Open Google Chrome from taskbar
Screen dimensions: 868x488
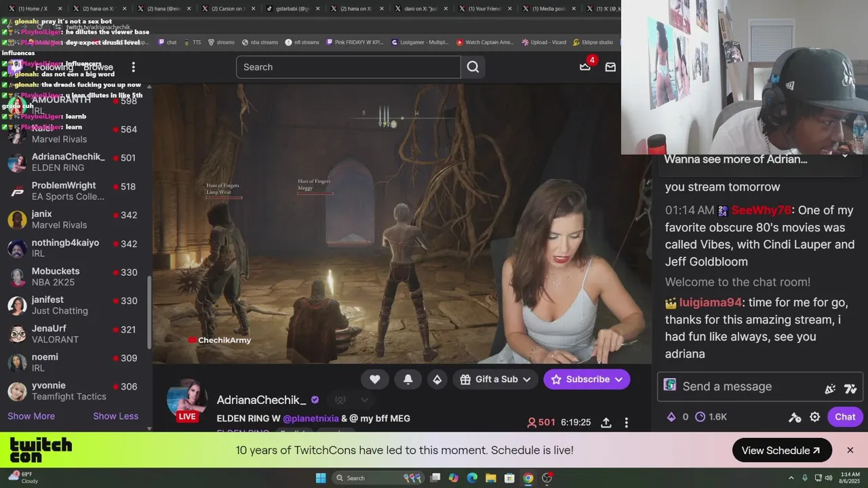pos(528,478)
